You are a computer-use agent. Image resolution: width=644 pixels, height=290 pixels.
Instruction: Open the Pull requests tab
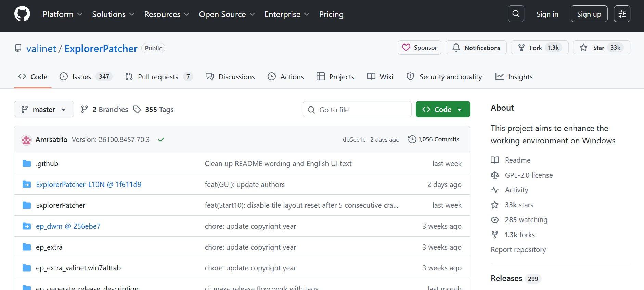click(159, 77)
